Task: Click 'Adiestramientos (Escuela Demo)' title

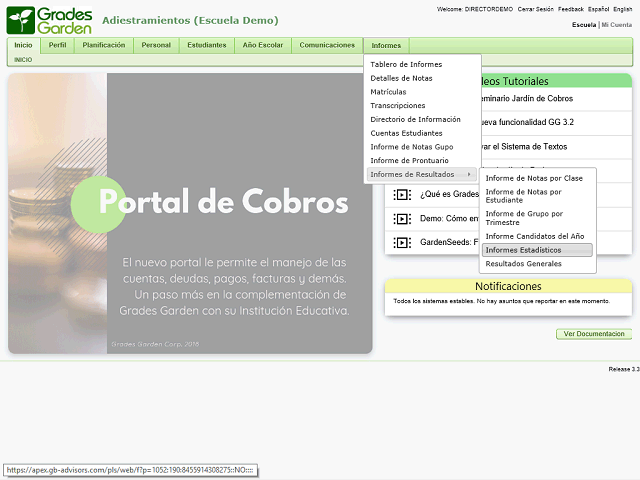Action: point(190,20)
